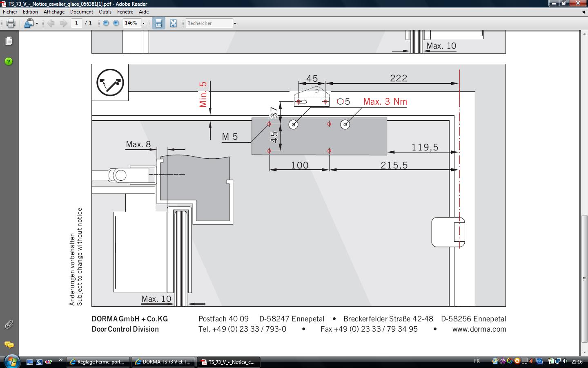Click the network connection tray icon
Screen dimensions: 588x368
tap(557, 361)
